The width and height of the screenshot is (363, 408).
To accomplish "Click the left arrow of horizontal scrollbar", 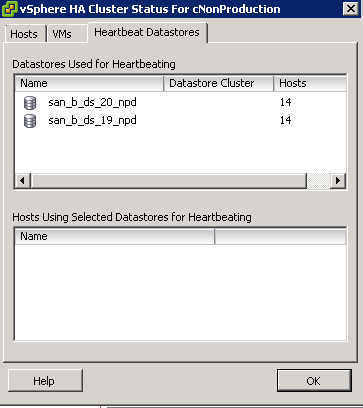I will click(23, 181).
